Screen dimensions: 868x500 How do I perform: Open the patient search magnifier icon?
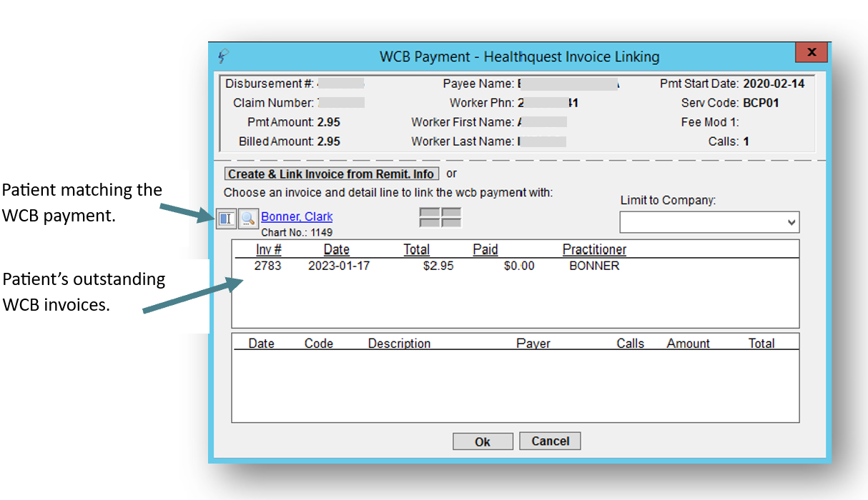tap(247, 219)
